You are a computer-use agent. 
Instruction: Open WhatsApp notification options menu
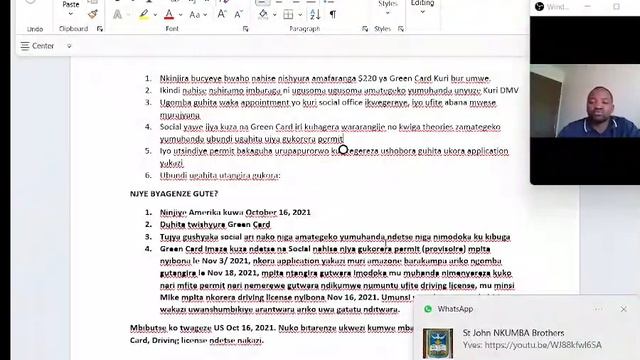click(x=598, y=309)
